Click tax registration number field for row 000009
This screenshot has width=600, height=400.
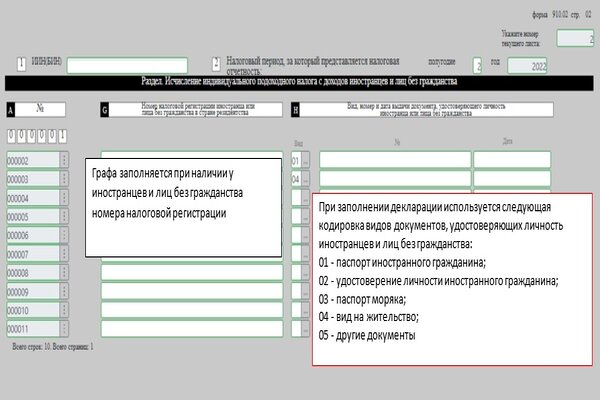[x=191, y=292]
